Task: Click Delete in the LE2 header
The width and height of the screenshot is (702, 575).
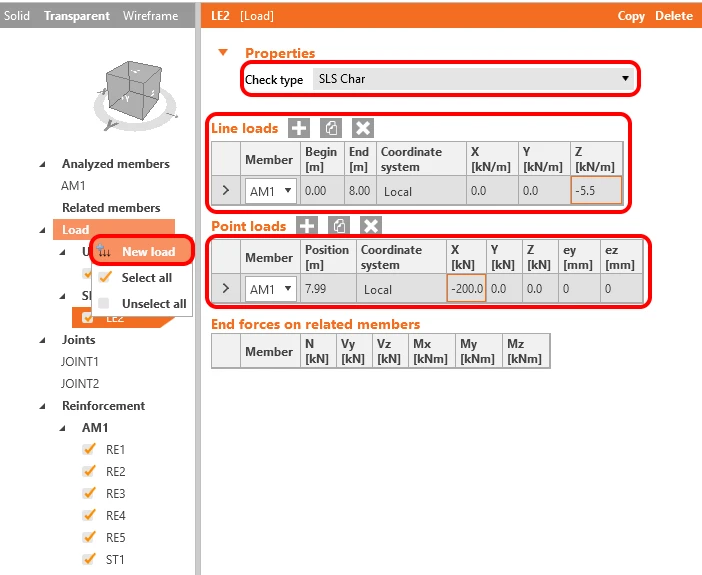Action: pos(674,16)
